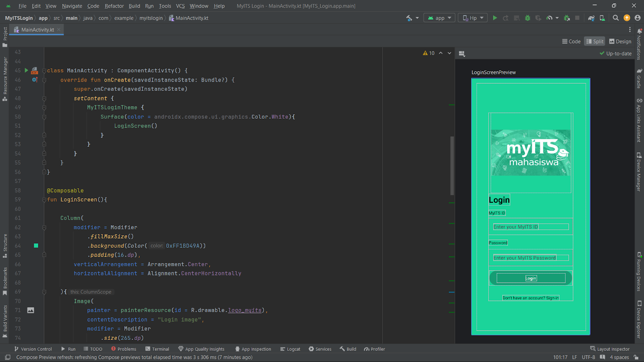Open the App Quality Insights window

tap(201, 349)
